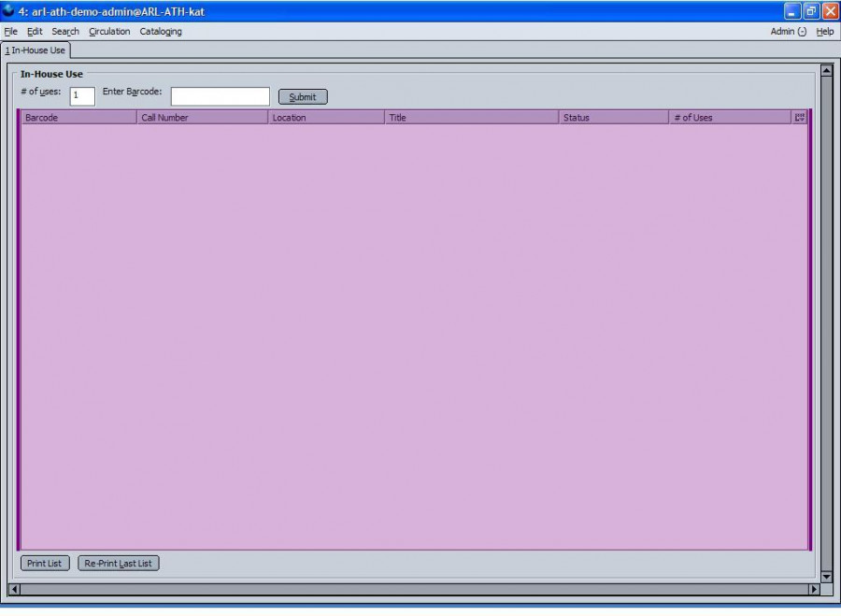Click the application icon in the title bar
This screenshot has height=616, width=841.
(8, 11)
